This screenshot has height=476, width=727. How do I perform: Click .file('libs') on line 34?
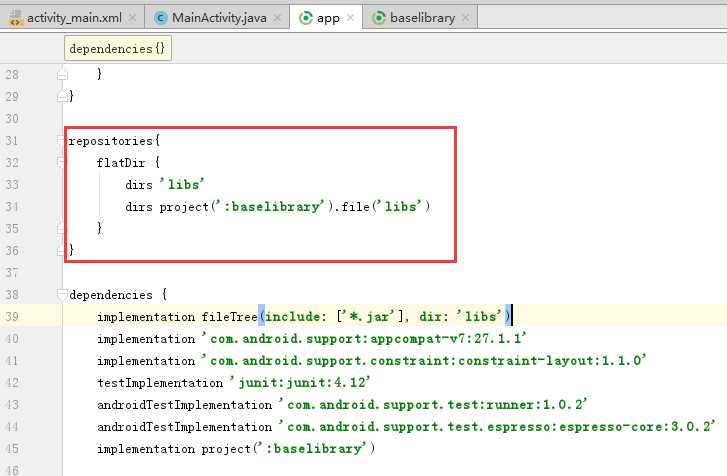[x=382, y=207]
